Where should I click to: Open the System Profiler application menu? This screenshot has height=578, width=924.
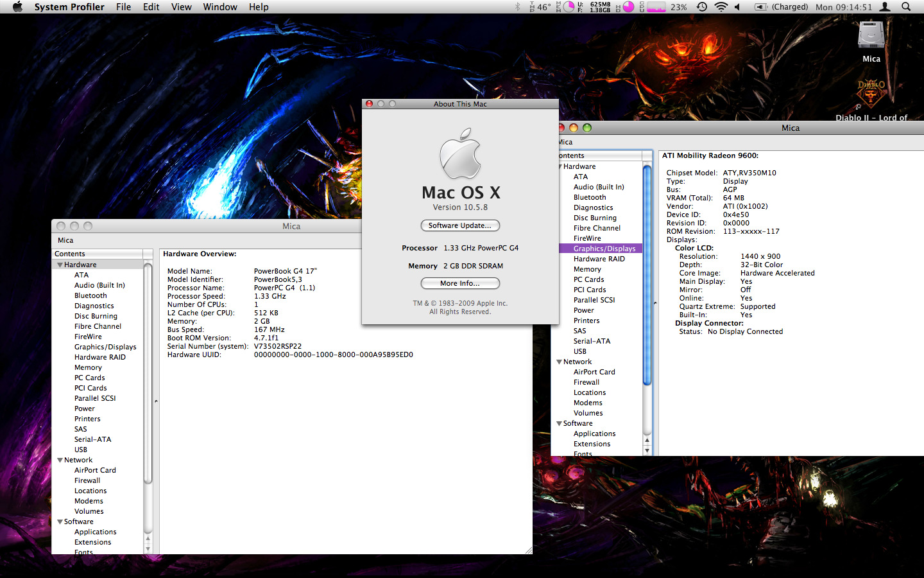[x=69, y=7]
